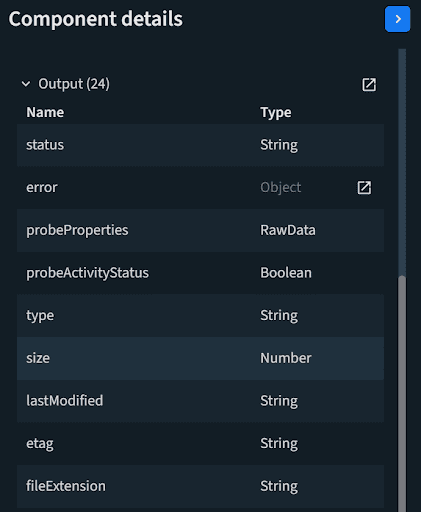Click the Object type of error
Image resolution: width=421 pixels, height=512 pixels.
click(281, 187)
